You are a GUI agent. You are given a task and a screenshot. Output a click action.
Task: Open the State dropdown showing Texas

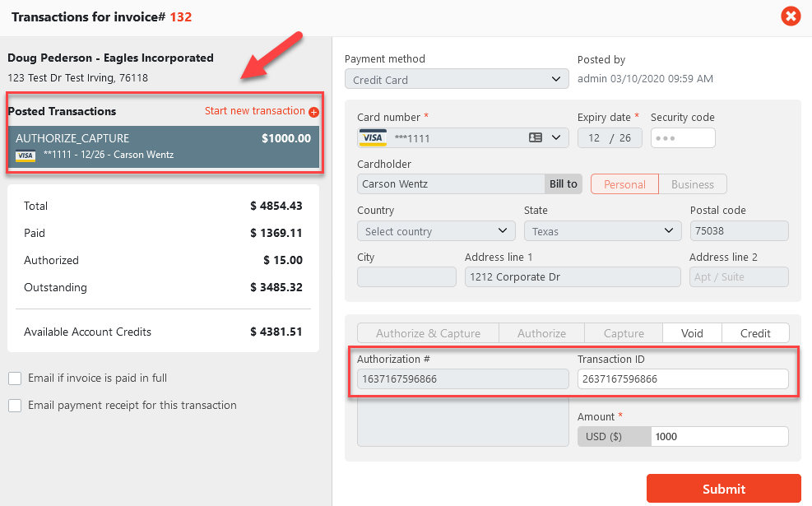point(602,231)
